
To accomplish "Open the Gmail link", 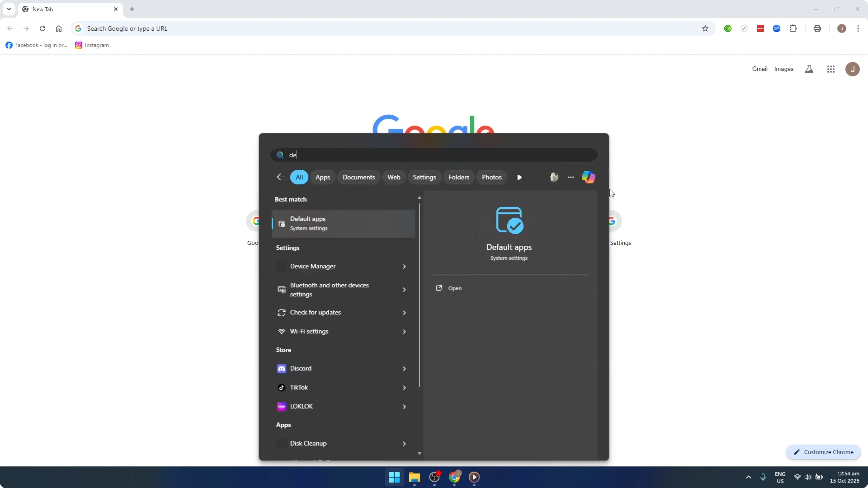I will [759, 69].
